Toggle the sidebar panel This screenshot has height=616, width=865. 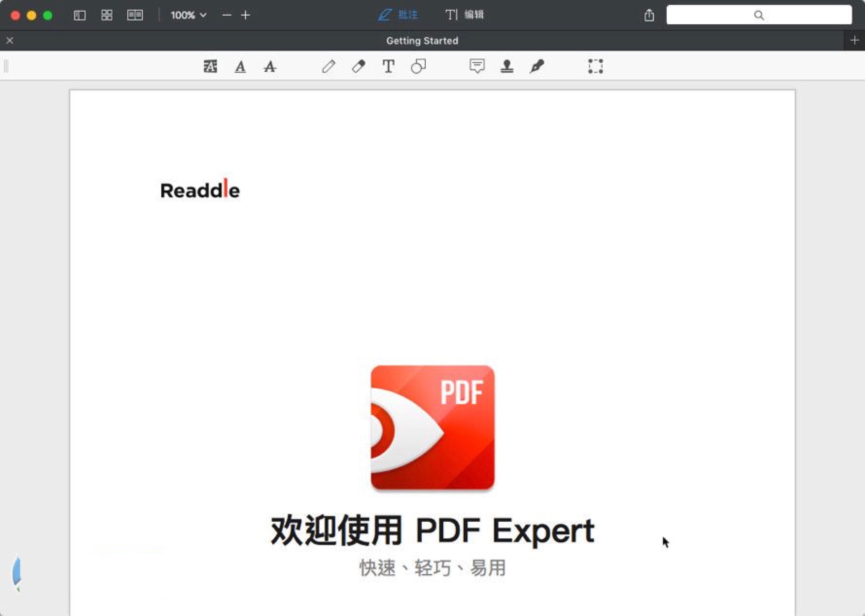[79, 15]
